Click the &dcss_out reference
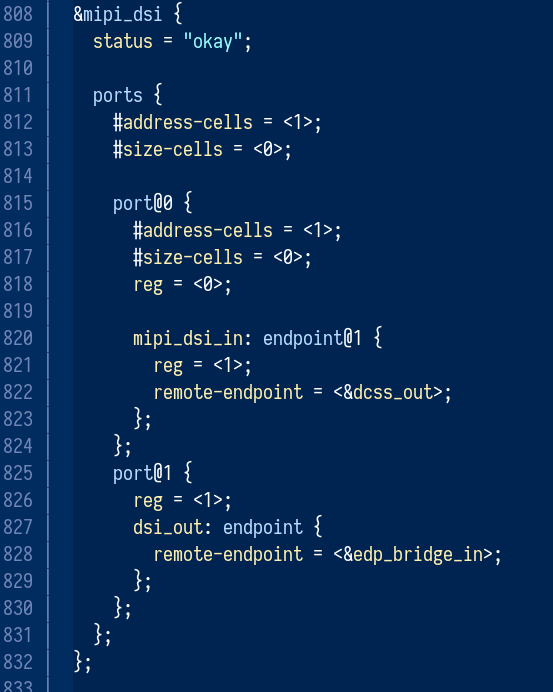The height and width of the screenshot is (692, 553). tap(388, 392)
